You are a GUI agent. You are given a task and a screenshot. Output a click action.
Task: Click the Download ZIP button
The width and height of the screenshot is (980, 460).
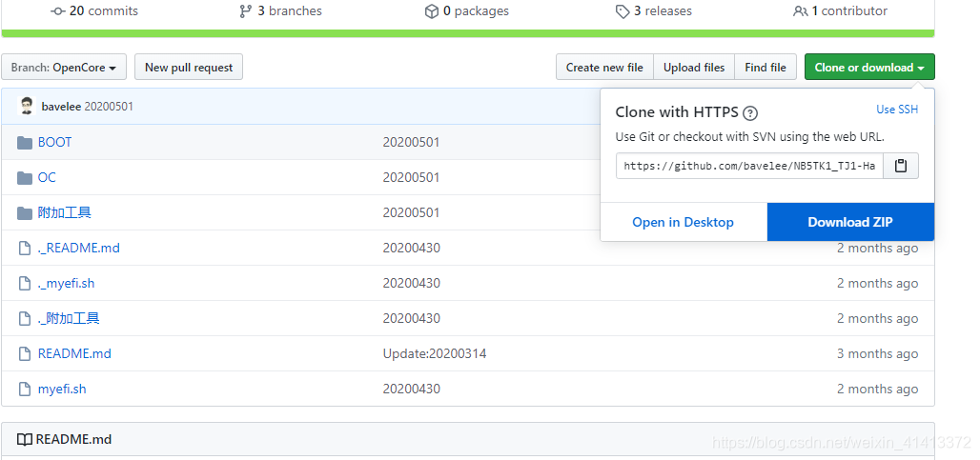[850, 222]
